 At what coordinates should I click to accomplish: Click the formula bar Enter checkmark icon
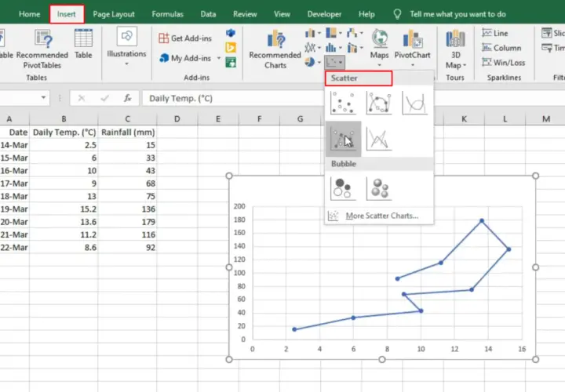coord(105,98)
